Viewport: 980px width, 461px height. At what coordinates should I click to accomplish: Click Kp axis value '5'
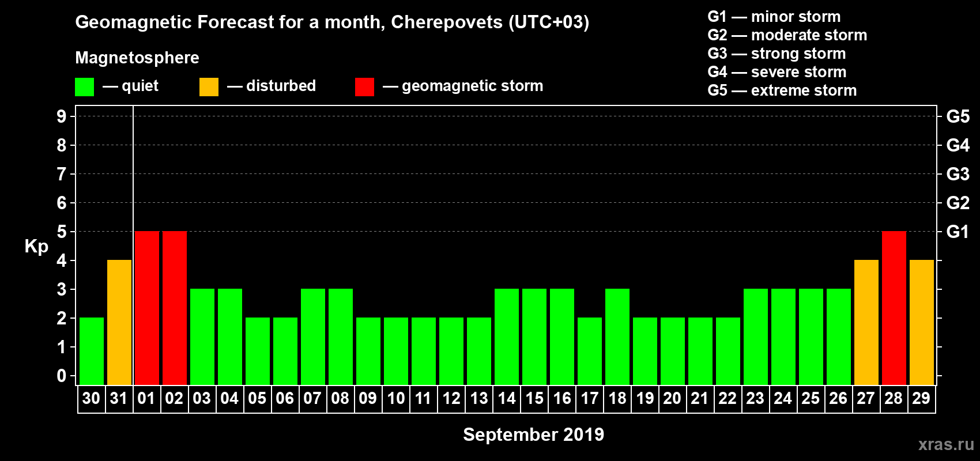(62, 232)
